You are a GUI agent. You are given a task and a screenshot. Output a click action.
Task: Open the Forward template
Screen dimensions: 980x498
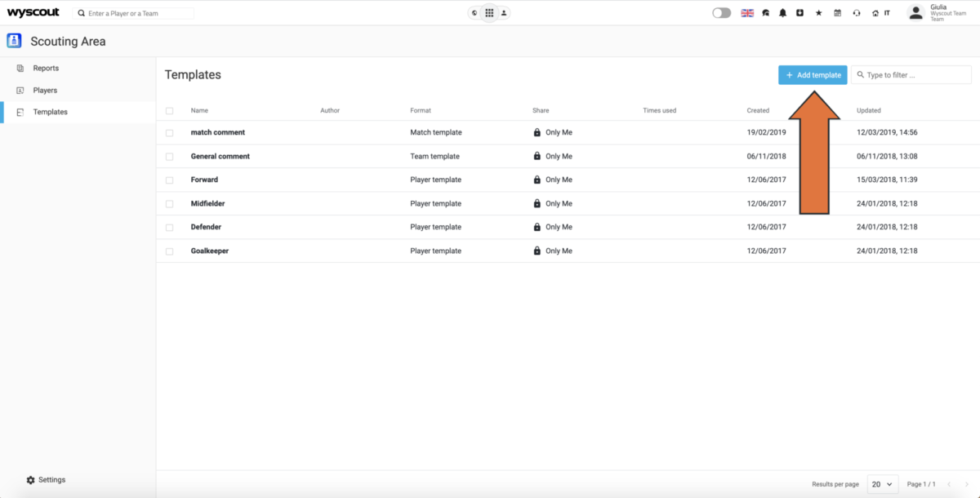coord(204,180)
